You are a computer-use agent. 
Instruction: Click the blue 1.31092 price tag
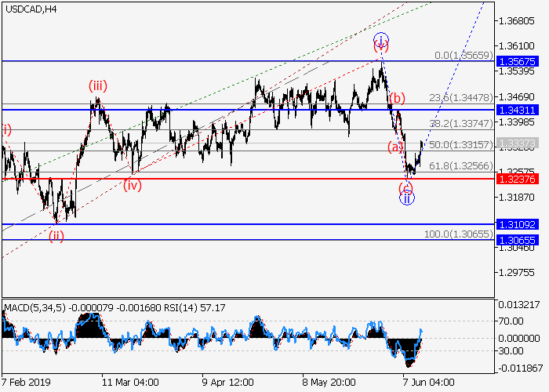(x=520, y=224)
